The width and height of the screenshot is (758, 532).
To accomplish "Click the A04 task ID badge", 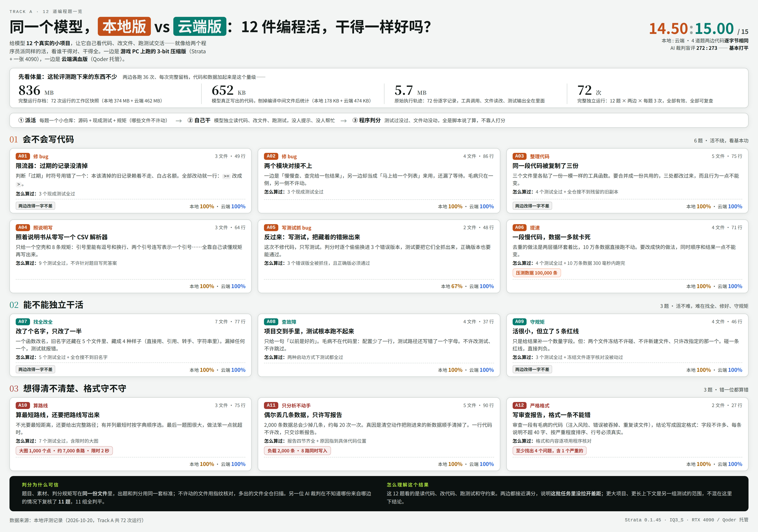I will pyautogui.click(x=23, y=227).
